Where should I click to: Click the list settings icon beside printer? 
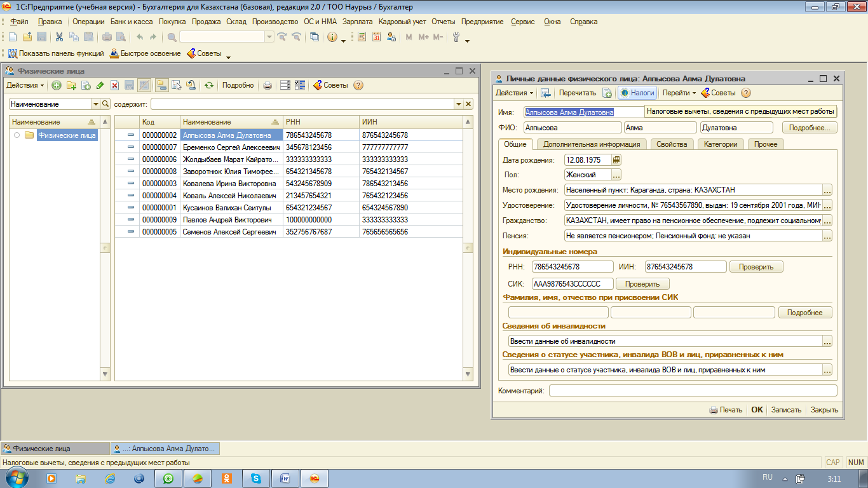point(285,85)
